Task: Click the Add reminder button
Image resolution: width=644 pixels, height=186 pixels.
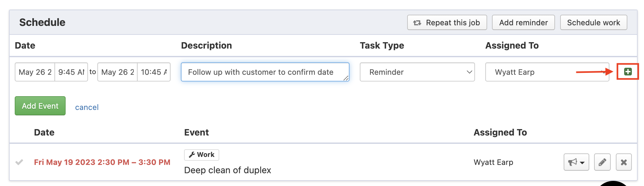Action: (523, 23)
